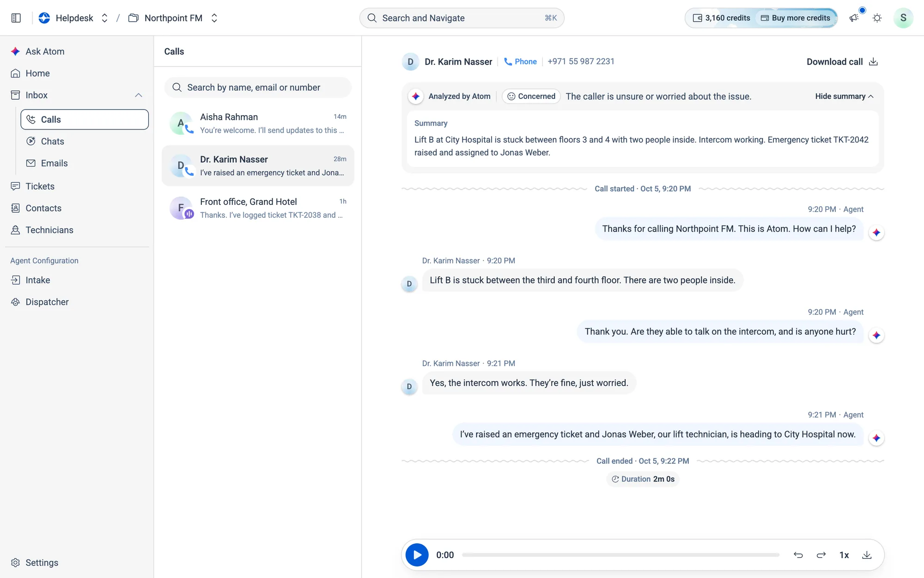Screen dimensions: 924x578
Task: Select Calls in the Inbox
Action: (85, 119)
